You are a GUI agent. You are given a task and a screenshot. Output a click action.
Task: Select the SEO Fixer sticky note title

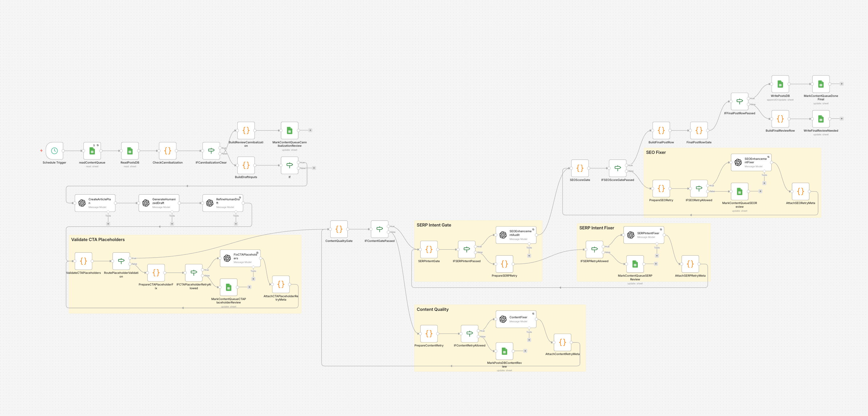(656, 153)
